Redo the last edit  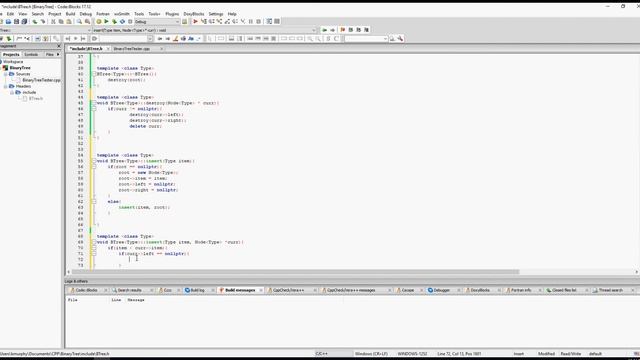click(x=43, y=22)
